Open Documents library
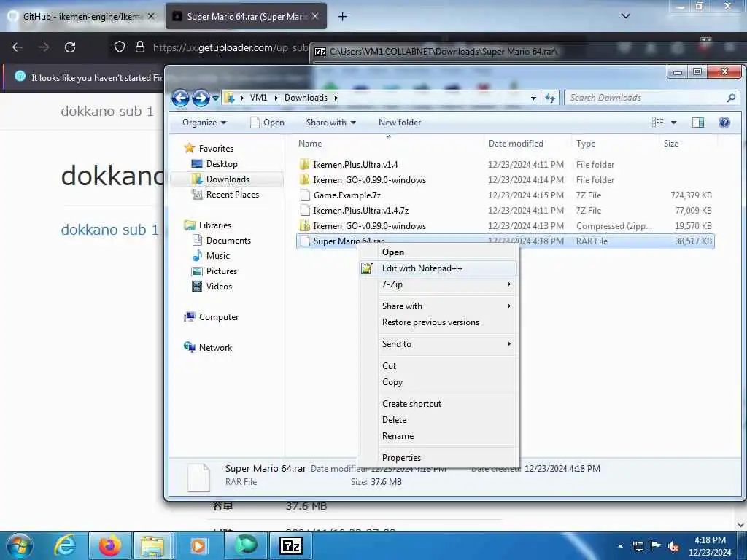 point(228,241)
